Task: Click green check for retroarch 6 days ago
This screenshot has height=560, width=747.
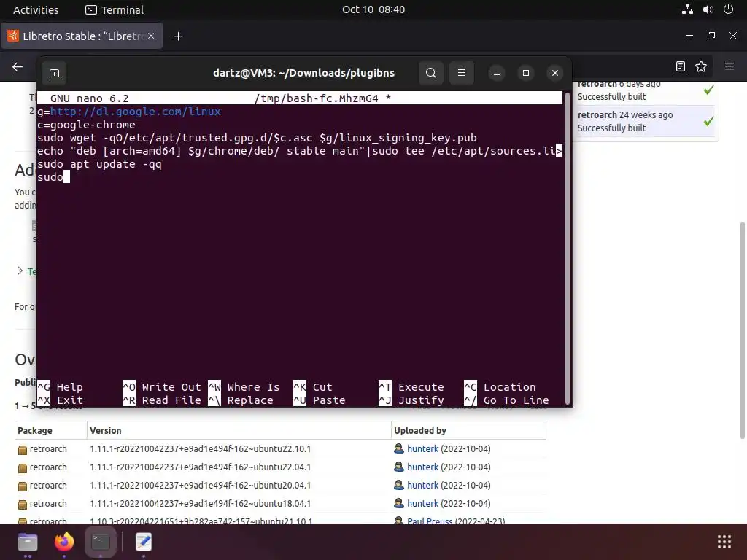Action: tap(708, 90)
